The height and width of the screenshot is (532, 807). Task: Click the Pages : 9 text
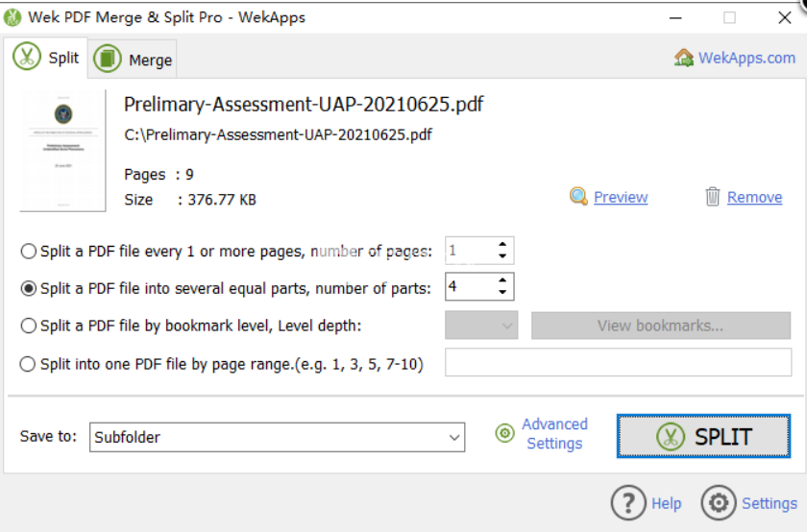159,175
